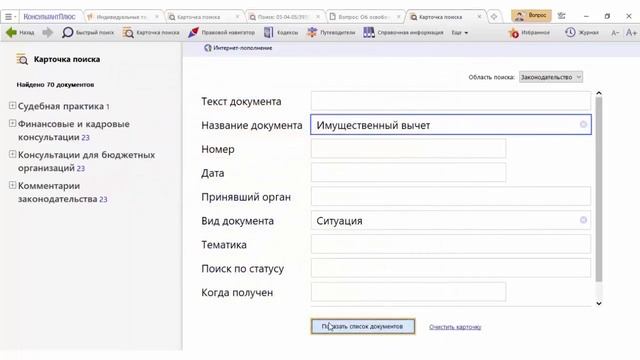Image resolution: width=640 pixels, height=360 pixels.
Task: Click the Тематика field
Action: [x=451, y=244]
